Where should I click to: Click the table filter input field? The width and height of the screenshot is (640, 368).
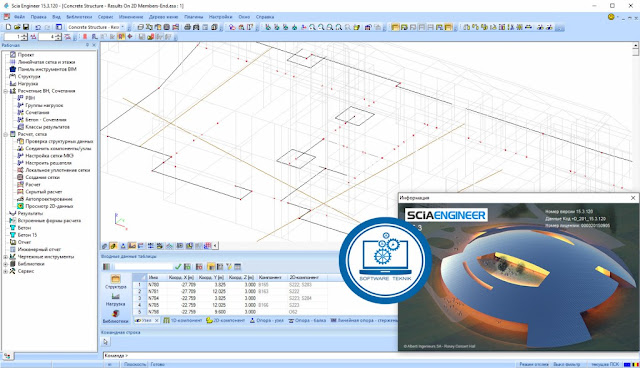[143, 266]
